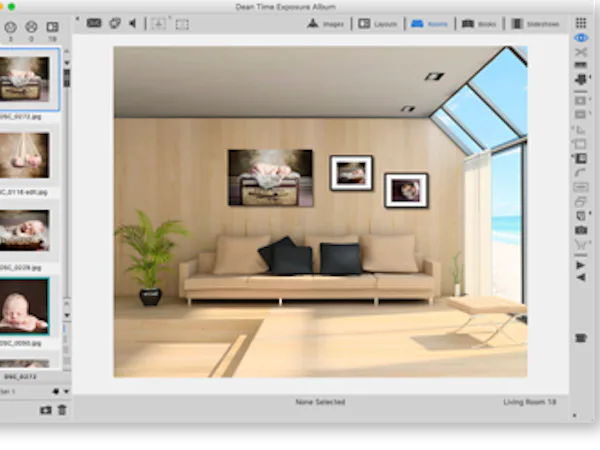
Task: Click the right-pointing arrow in right toolbar
Action: (580, 265)
